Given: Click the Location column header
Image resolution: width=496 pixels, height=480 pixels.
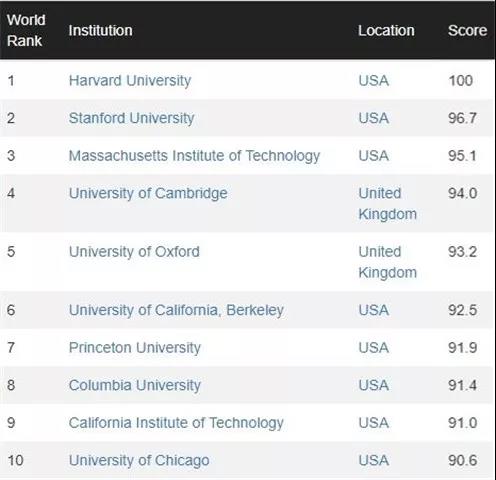Looking at the screenshot, I should 386,31.
